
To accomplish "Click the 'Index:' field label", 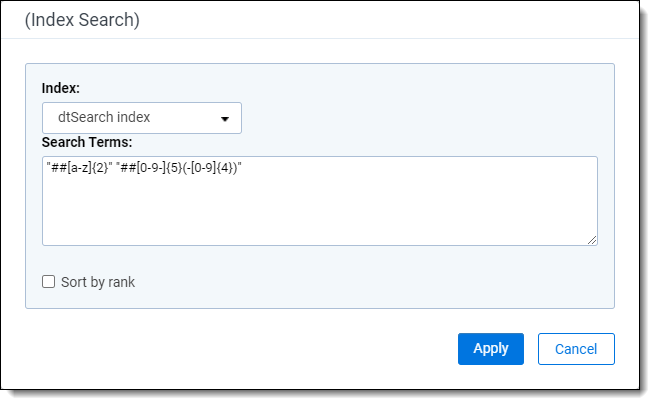I will 61,88.
